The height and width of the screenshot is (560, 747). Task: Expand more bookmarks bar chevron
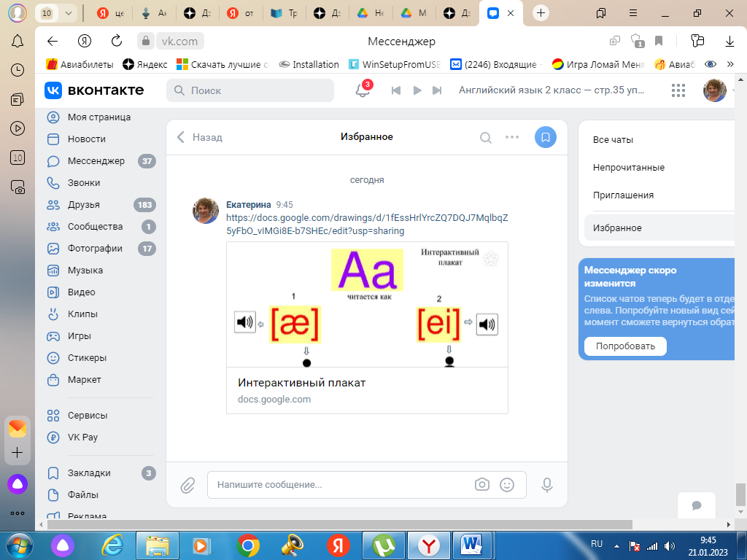pos(730,64)
